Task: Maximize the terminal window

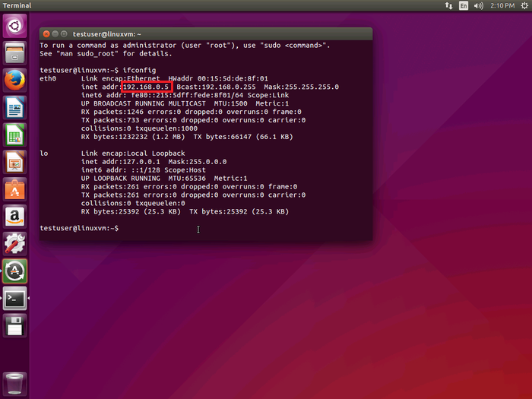Action: [x=64, y=34]
